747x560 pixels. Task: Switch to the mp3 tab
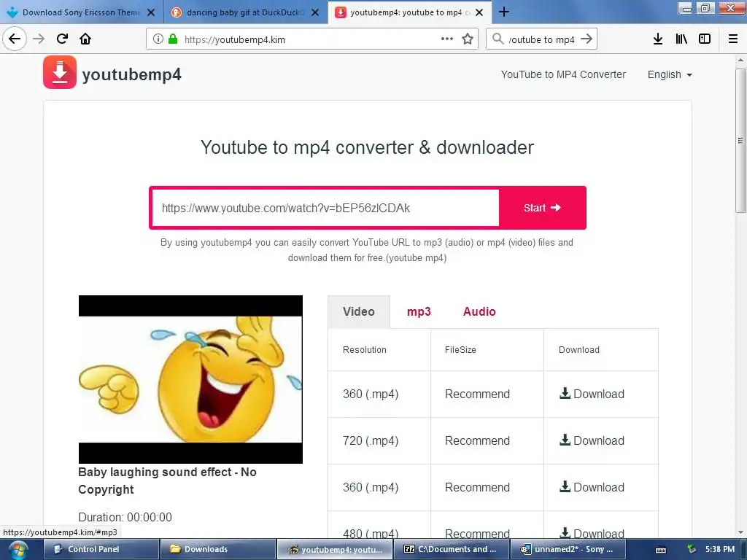point(419,311)
